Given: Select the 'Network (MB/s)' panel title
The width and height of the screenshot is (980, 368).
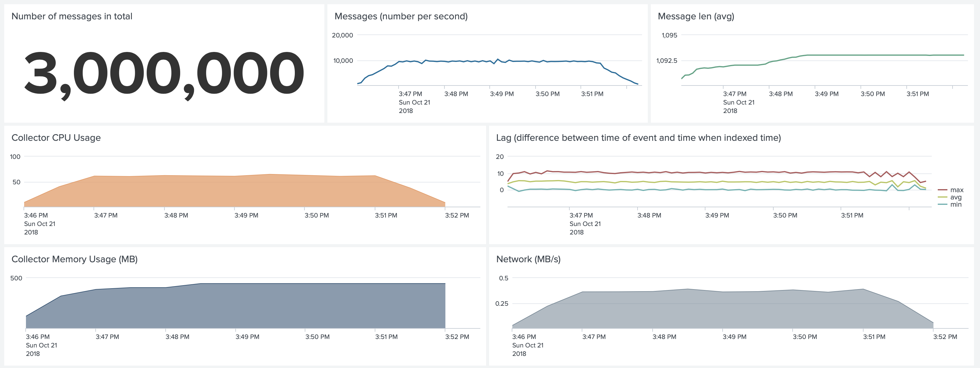Looking at the screenshot, I should point(528,259).
